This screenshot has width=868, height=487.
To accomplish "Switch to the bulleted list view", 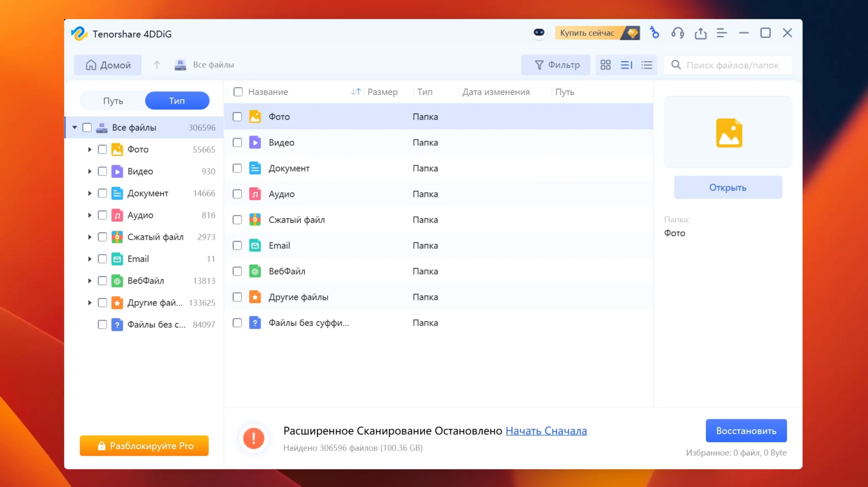I will [647, 65].
